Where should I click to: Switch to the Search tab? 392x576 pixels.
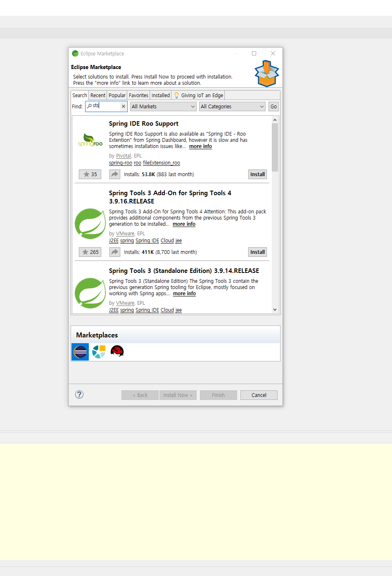tap(80, 96)
